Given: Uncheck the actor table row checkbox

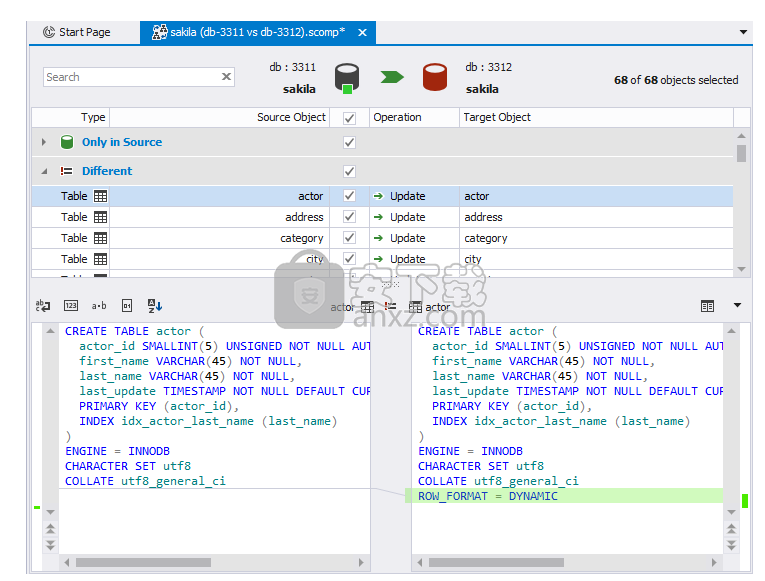Looking at the screenshot, I should (349, 196).
